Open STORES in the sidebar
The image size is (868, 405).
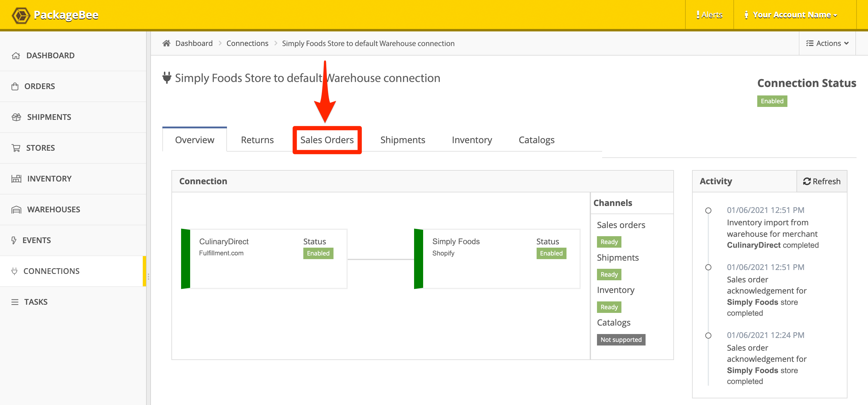73,148
